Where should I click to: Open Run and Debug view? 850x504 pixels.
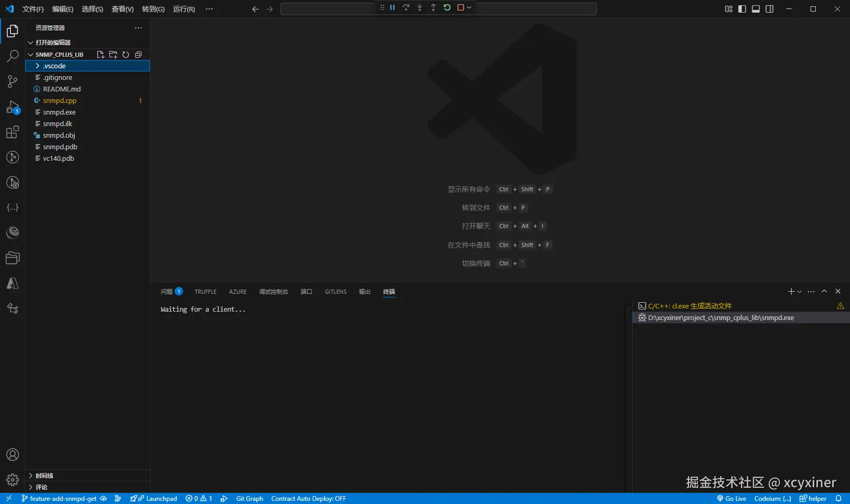click(13, 107)
